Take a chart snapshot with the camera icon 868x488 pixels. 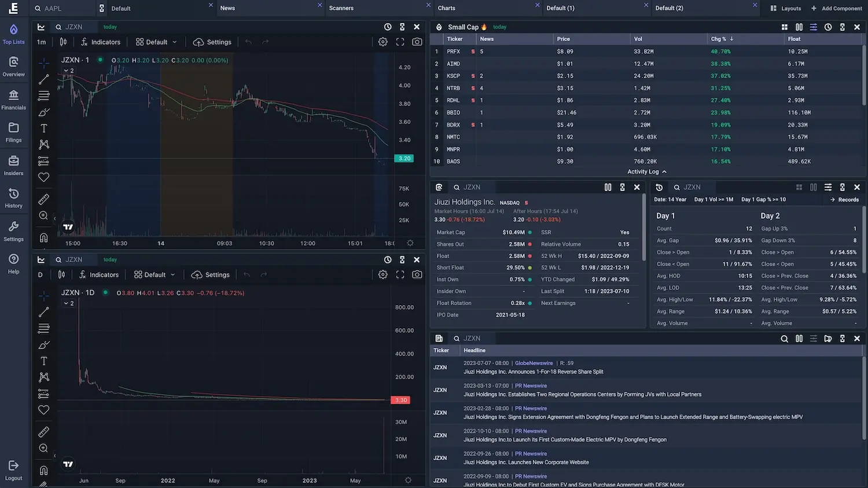click(417, 42)
